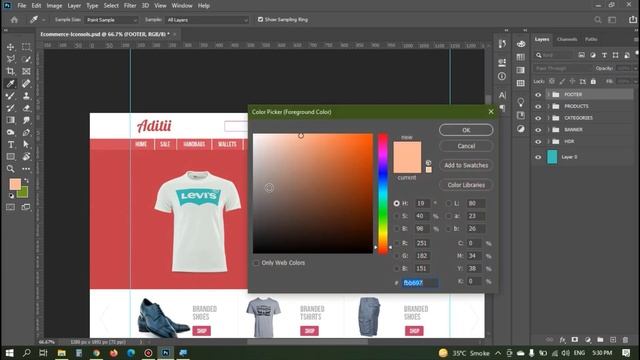Select the Brush tool
Viewport: 640px width, 360px height.
tap(11, 96)
